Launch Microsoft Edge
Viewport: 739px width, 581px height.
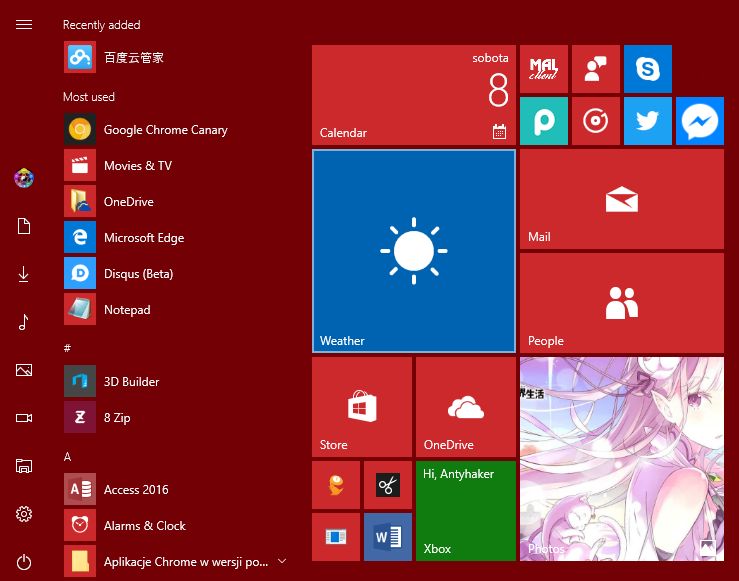[x=178, y=237]
